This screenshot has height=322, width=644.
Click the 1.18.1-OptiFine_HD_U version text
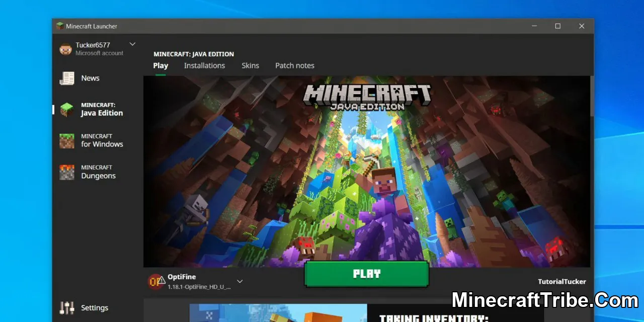tap(199, 287)
